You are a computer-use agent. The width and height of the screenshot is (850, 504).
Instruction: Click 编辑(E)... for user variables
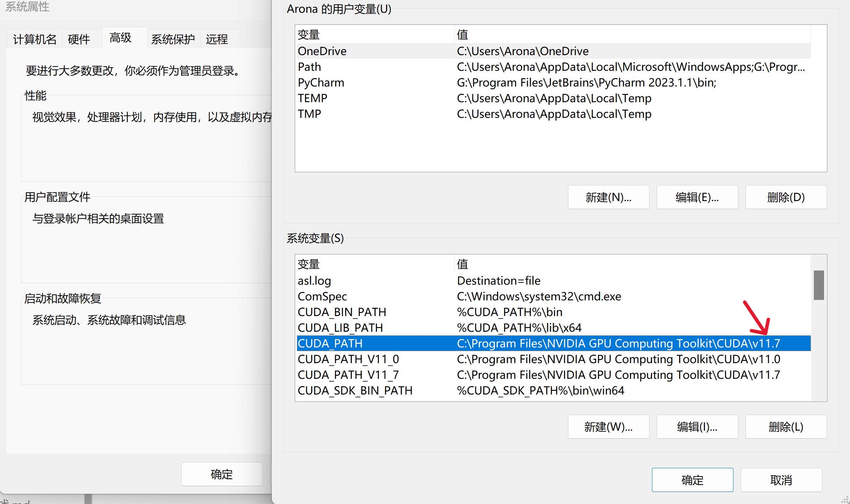[697, 197]
